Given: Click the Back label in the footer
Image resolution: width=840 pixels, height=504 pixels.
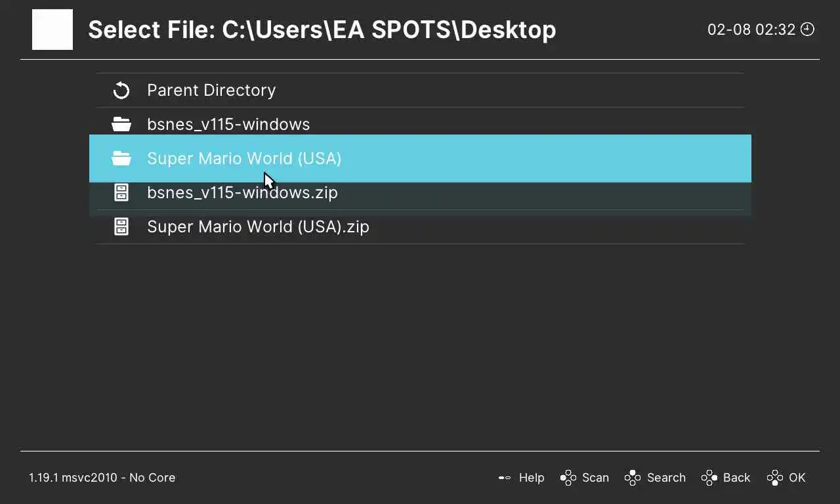Looking at the screenshot, I should [x=736, y=478].
